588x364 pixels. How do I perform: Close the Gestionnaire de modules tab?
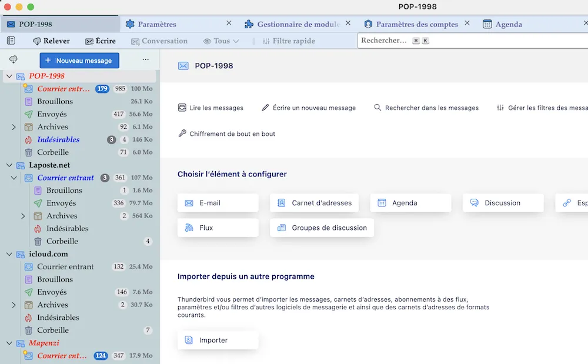pos(348,24)
